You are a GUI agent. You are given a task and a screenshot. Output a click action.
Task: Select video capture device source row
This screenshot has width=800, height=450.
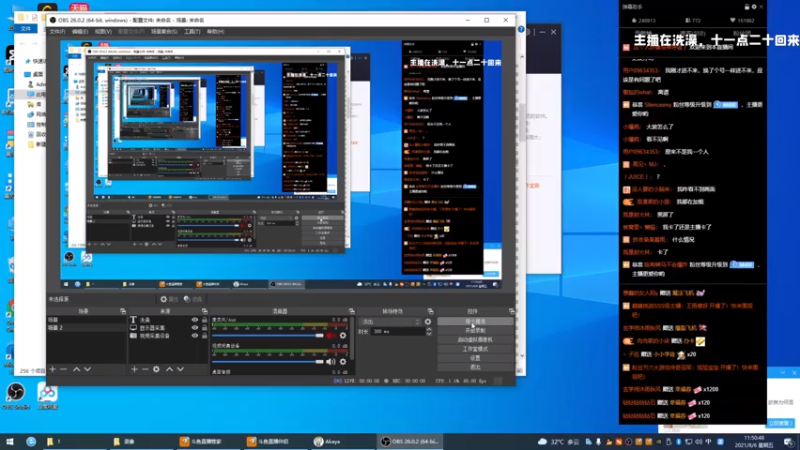(168, 336)
